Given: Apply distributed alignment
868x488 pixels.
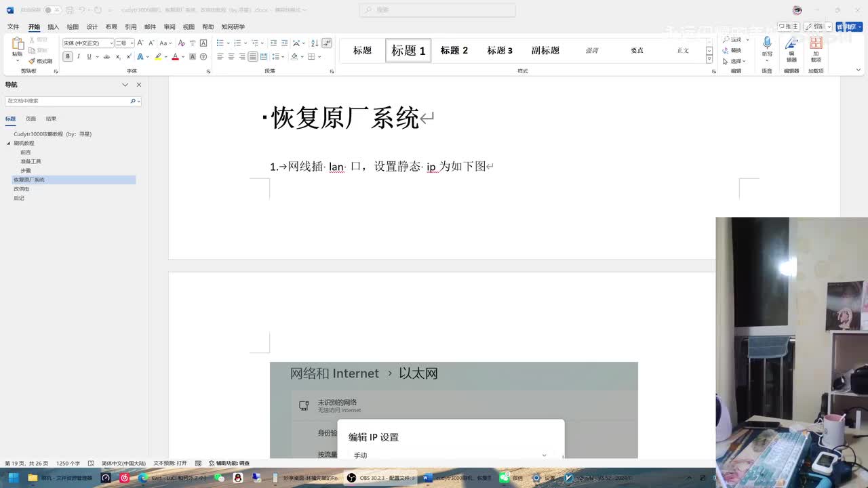Looking at the screenshot, I should tap(264, 57).
